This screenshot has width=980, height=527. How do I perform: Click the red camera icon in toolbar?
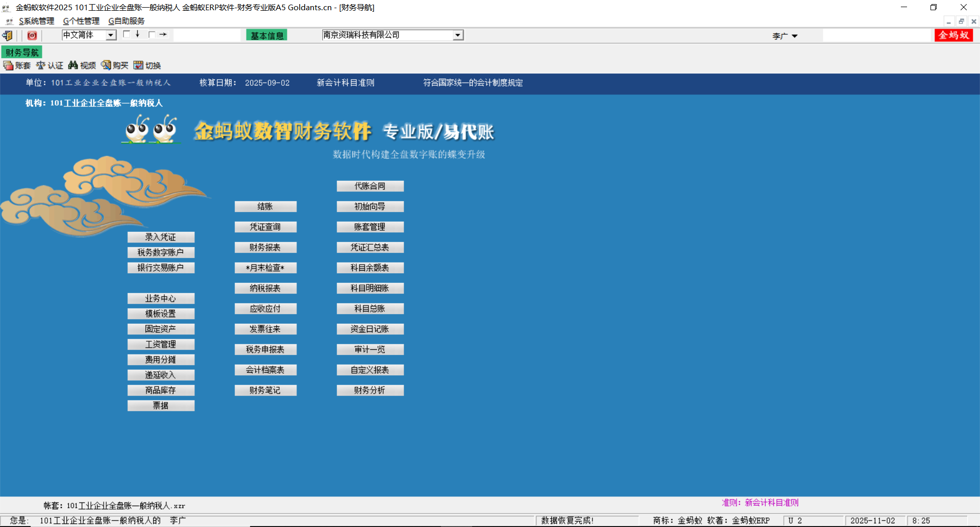pos(32,35)
